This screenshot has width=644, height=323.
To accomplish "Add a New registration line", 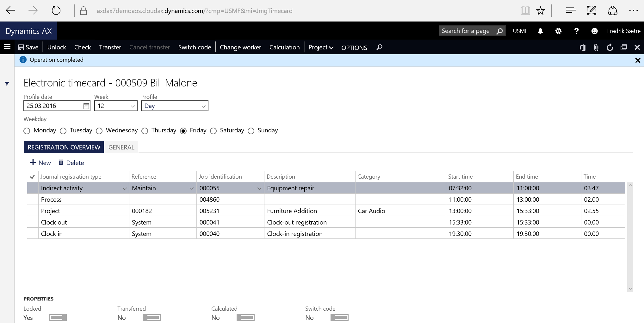I will (40, 163).
